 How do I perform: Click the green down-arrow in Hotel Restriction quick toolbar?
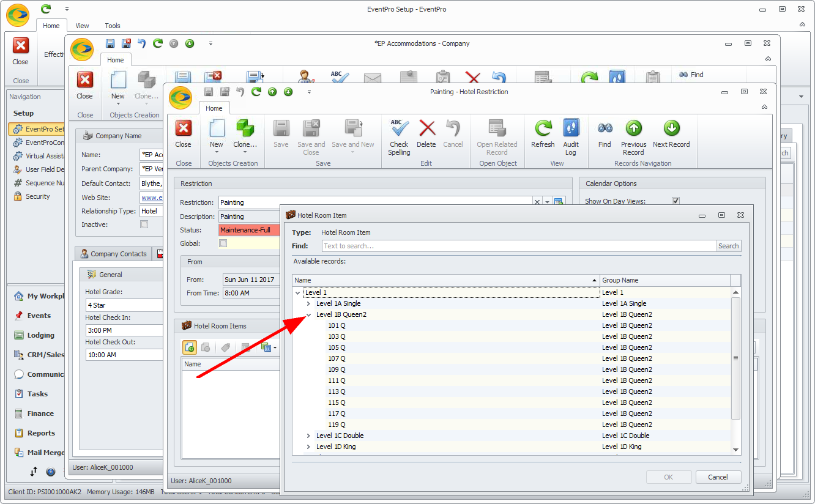click(288, 92)
